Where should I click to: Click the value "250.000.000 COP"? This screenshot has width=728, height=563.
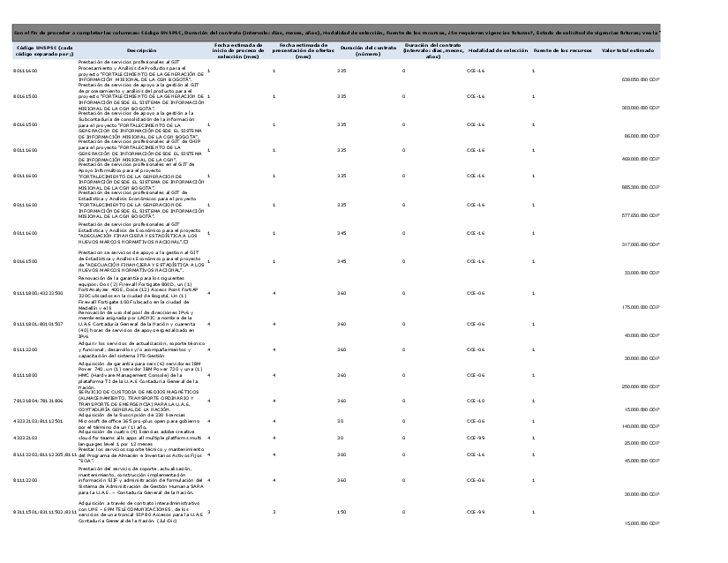click(x=641, y=387)
